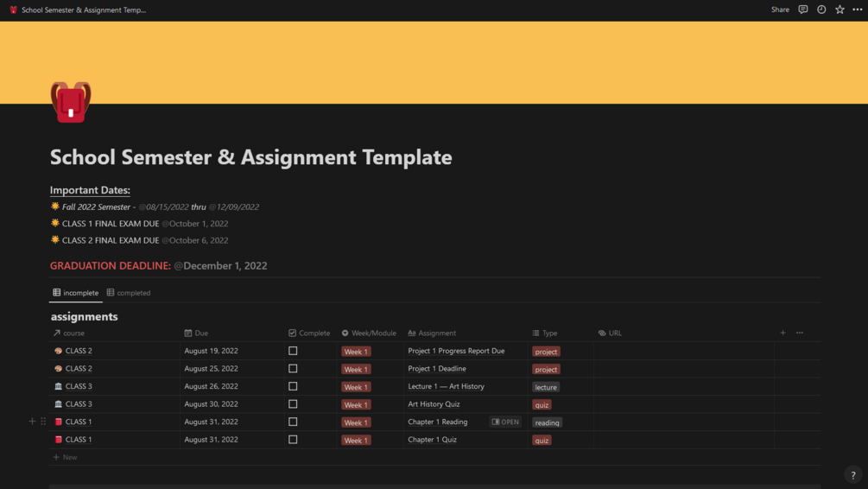Screen dimensions: 868x489
Task: Click lecture tag in Lecture 1 row
Action: click(x=546, y=386)
